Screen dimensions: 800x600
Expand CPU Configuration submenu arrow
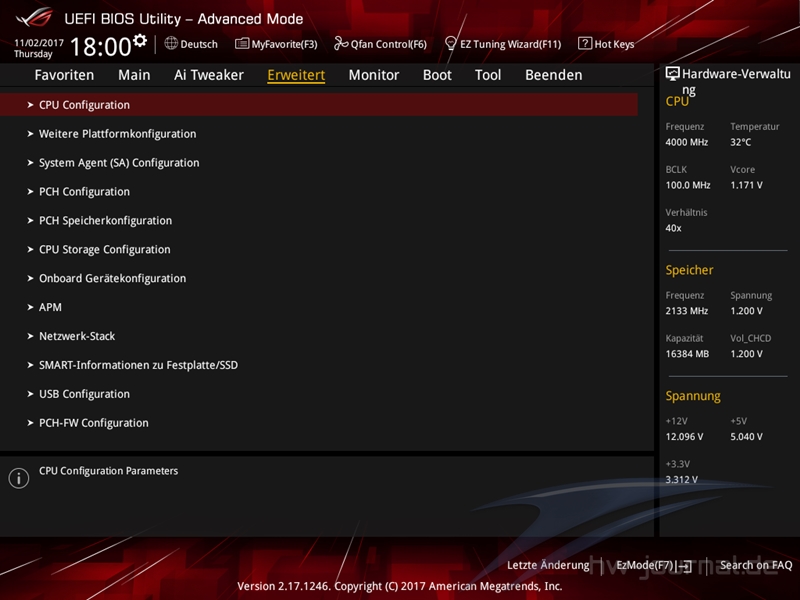tap(30, 105)
